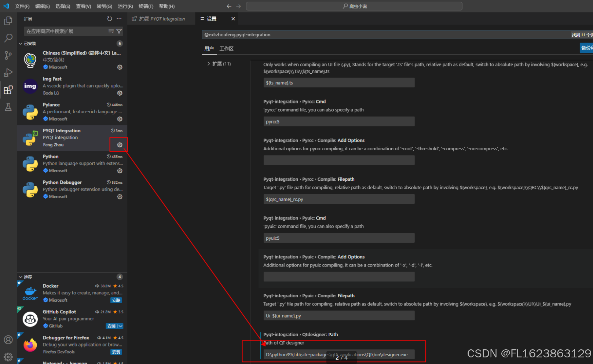The width and height of the screenshot is (593, 364).
Task: Select the Pylance extension entry
Action: (x=72, y=112)
